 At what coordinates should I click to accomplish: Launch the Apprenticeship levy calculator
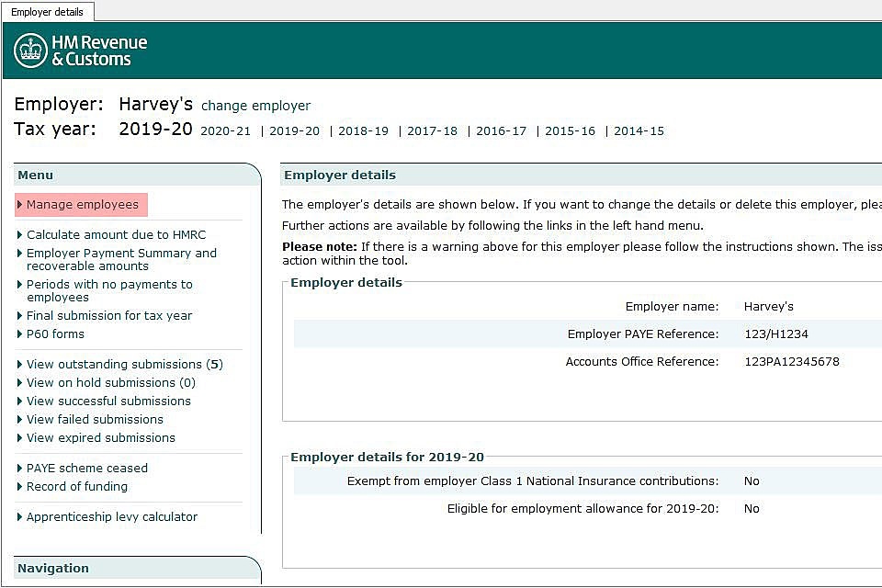pos(112,517)
